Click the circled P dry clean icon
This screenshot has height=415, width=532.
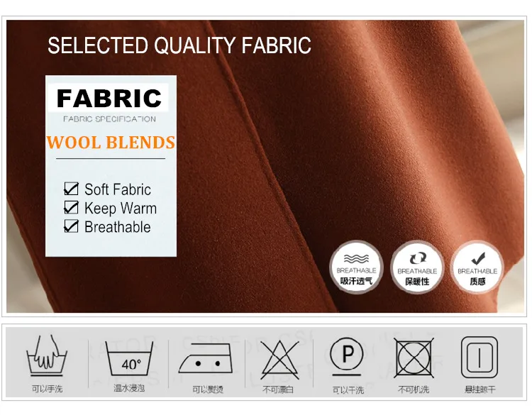pos(346,356)
